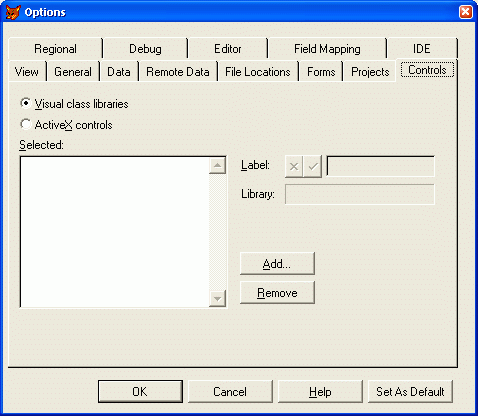Open the Debug tab
Screen dimensions: 478x416
tap(145, 49)
